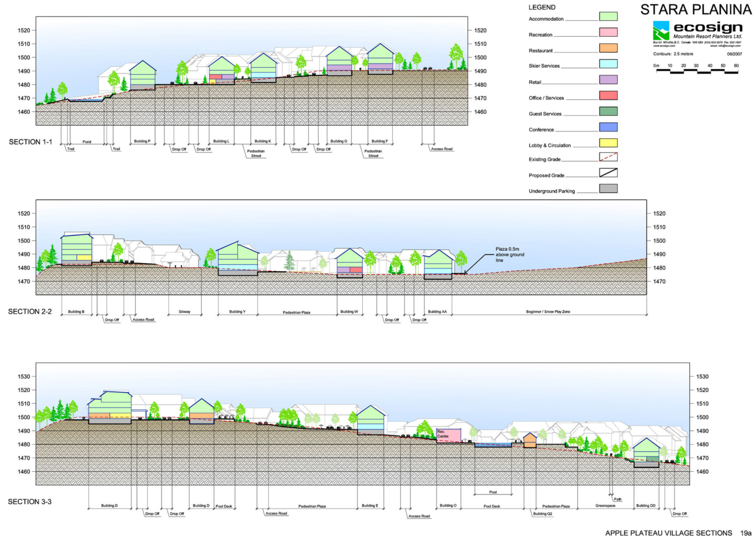
Task: Click the Conference blue legend swatch
Action: [608, 127]
